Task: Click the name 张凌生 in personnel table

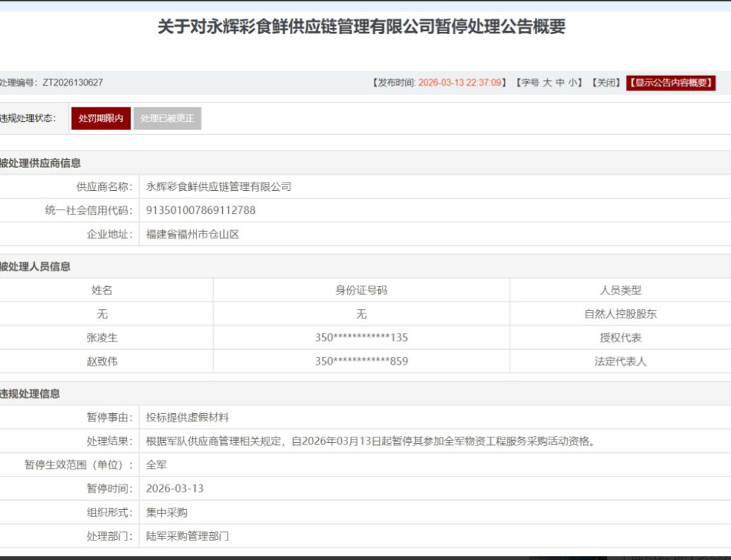Action: 102,338
